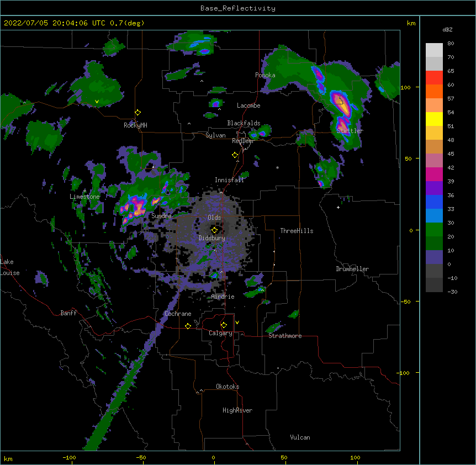The width and height of the screenshot is (476, 465).
Task: Click the ThreeHills city label
Action: 297,231
